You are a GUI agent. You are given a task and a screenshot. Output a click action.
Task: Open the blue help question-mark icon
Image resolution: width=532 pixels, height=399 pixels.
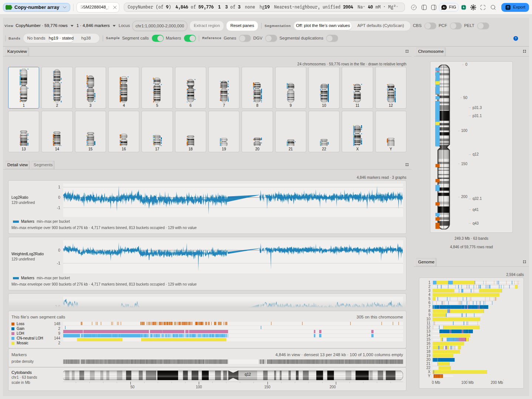[516, 38]
